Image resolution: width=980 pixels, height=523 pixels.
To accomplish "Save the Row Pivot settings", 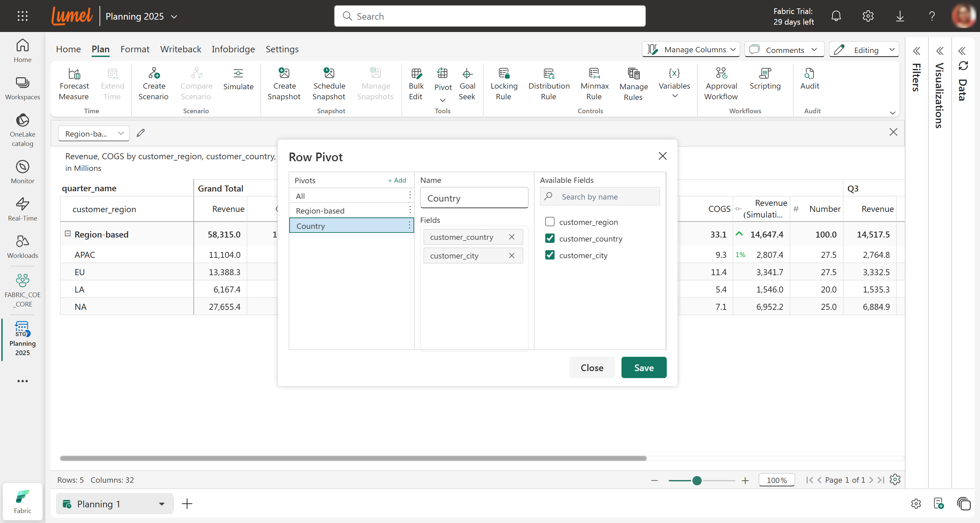I will coord(644,367).
